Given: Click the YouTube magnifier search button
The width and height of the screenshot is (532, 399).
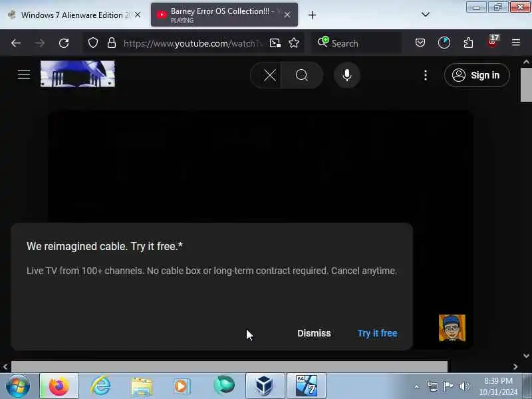Looking at the screenshot, I should 302,75.
